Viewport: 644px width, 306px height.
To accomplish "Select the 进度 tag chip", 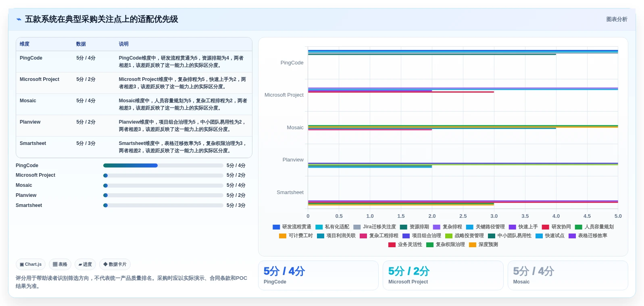I will coord(85,265).
